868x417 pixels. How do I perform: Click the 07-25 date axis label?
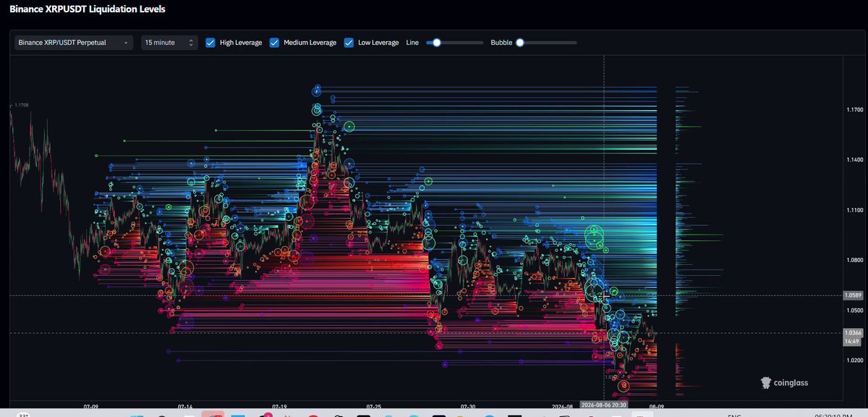tap(374, 407)
